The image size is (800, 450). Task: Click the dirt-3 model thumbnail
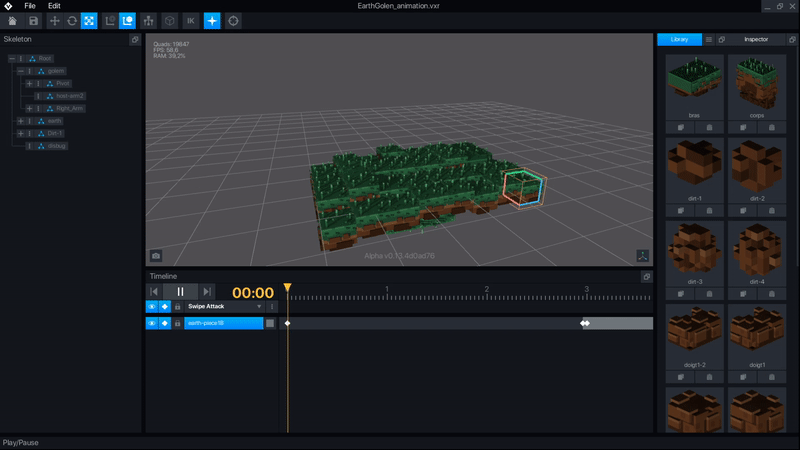click(694, 253)
